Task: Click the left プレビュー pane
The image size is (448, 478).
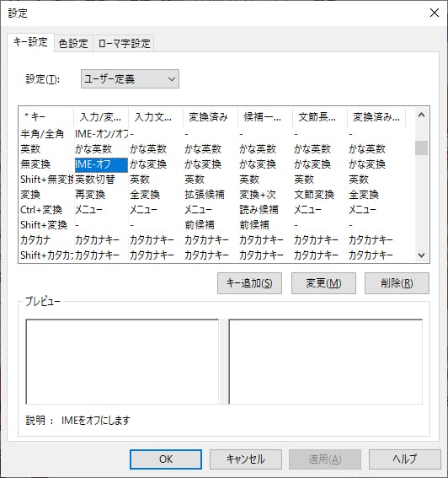Action: point(122,362)
